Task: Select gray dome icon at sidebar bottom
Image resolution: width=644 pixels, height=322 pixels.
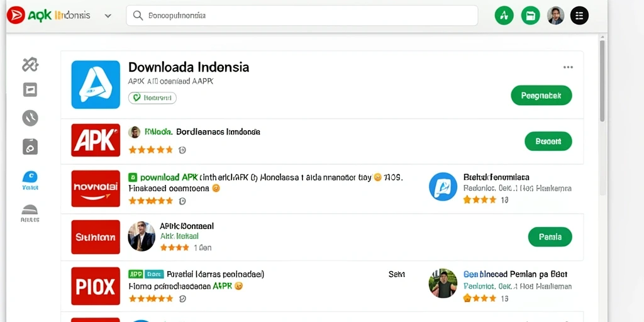Action: pos(30,213)
